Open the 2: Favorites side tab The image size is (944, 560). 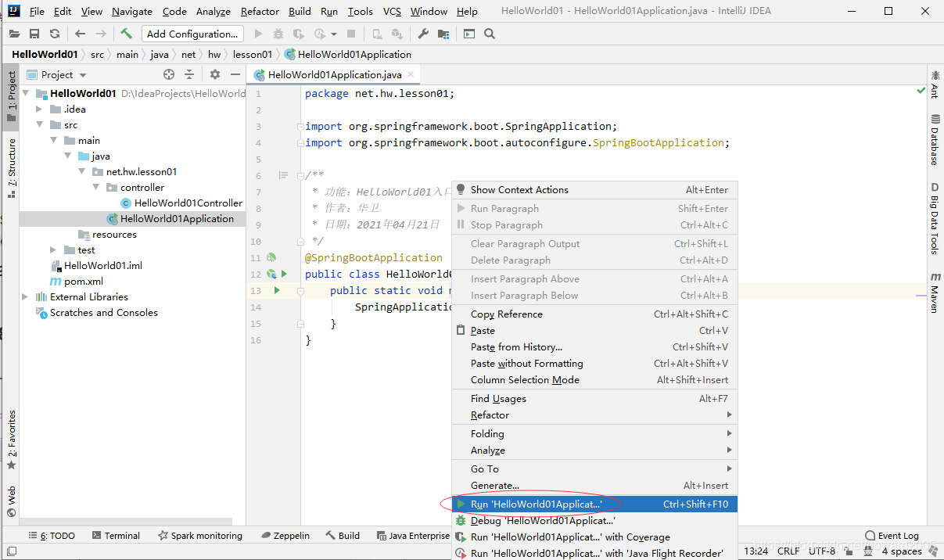tap(11, 440)
